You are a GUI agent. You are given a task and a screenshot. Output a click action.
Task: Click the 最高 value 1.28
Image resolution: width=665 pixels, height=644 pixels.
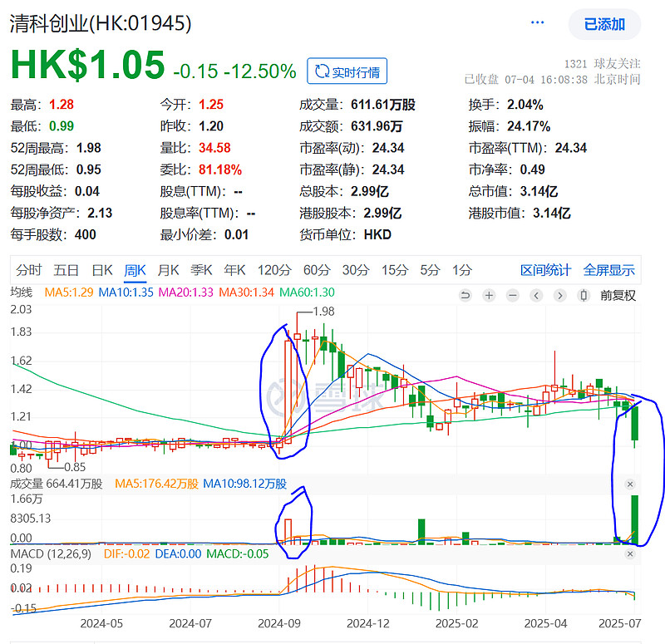coord(61,105)
